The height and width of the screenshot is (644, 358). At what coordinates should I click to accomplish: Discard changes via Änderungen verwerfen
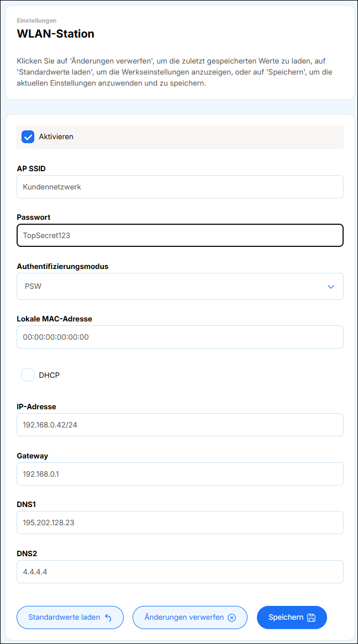(190, 617)
